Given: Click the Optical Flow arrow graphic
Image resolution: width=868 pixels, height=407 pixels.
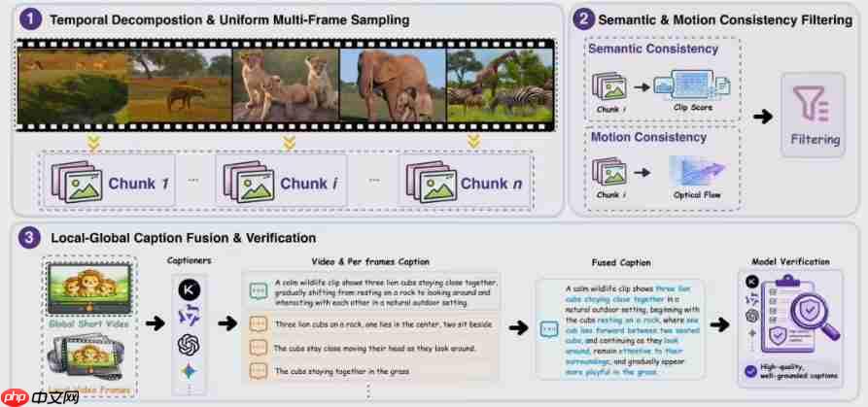Looking at the screenshot, I should point(697,170).
